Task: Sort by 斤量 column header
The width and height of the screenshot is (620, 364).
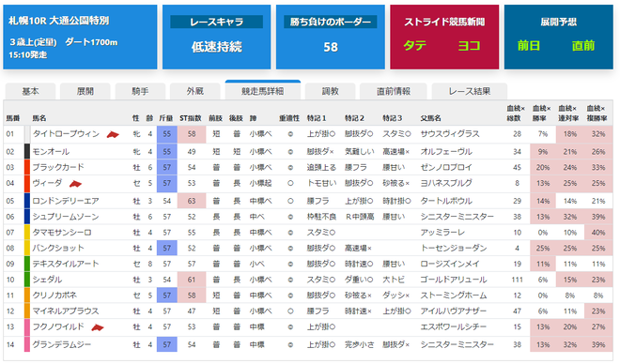Action: pyautogui.click(x=166, y=118)
